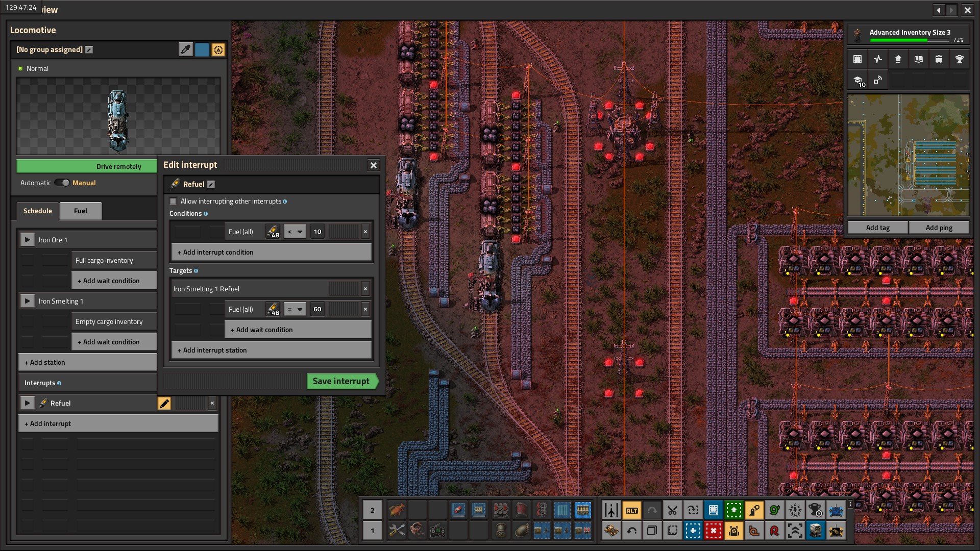Select the blue upgrade planner shortcut
The height and width of the screenshot is (551, 980).
click(x=693, y=531)
